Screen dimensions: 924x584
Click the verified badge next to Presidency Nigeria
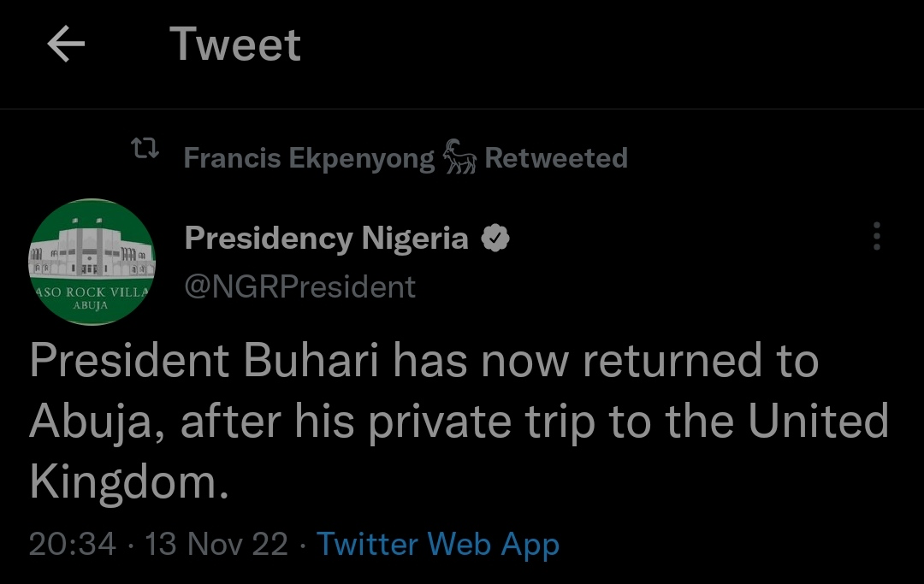click(x=495, y=239)
